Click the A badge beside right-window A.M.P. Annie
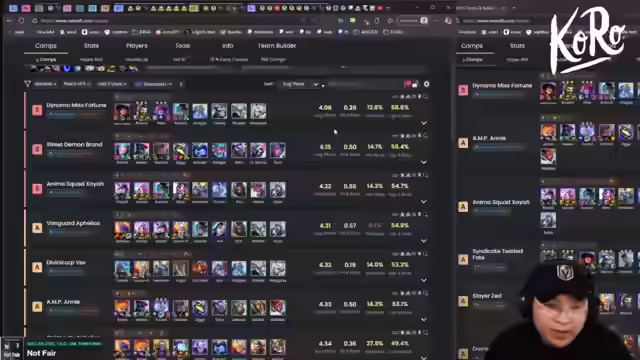 click(463, 143)
